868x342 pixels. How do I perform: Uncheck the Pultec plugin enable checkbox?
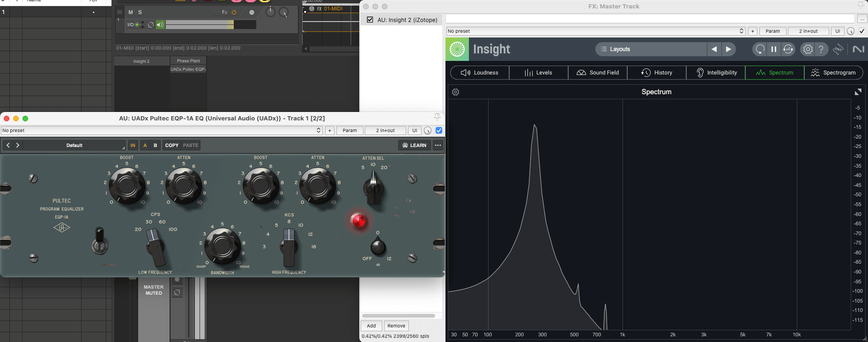439,130
